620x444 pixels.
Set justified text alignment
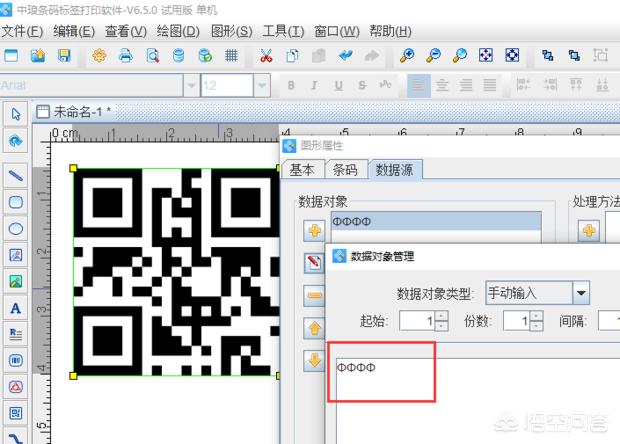[490, 85]
